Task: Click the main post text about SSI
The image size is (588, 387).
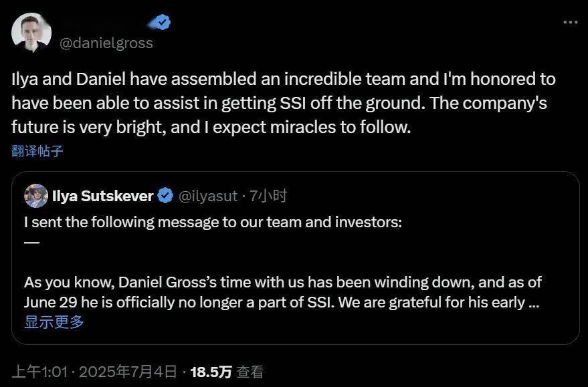Action: (283, 103)
